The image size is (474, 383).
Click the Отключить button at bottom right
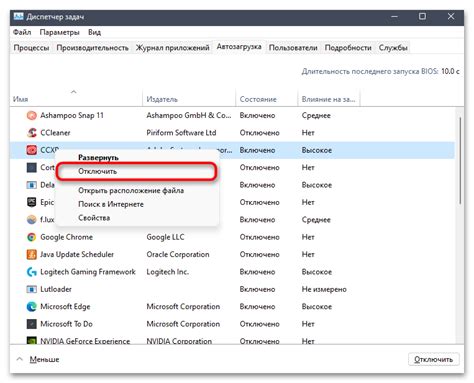(x=433, y=359)
